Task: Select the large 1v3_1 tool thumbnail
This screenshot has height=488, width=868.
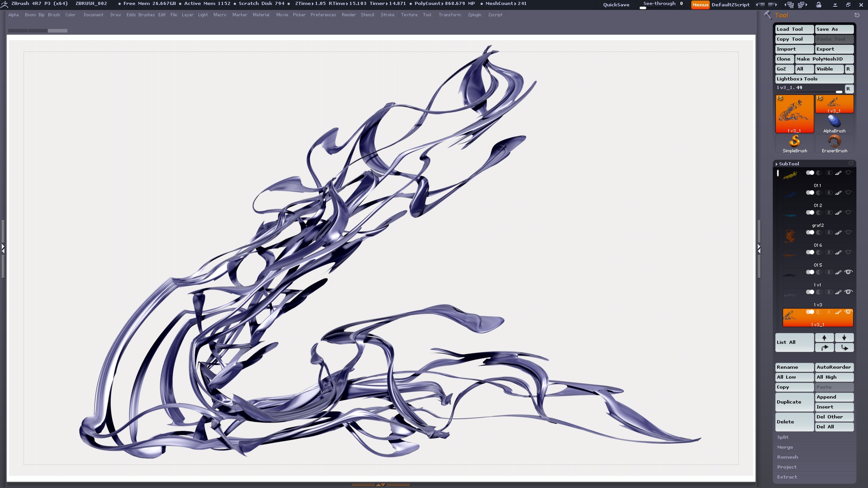Action: tap(794, 114)
